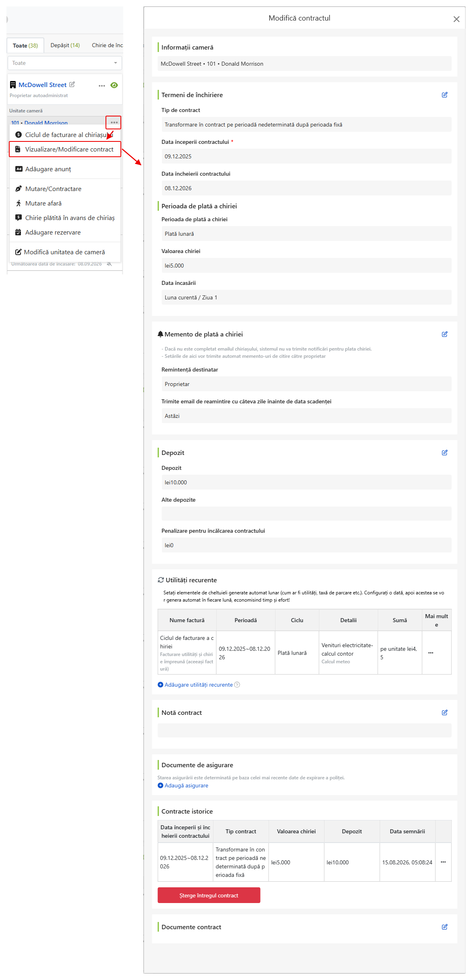Click the Documente contract edit icon
Image resolution: width=472 pixels, height=980 pixels.
coord(445,927)
